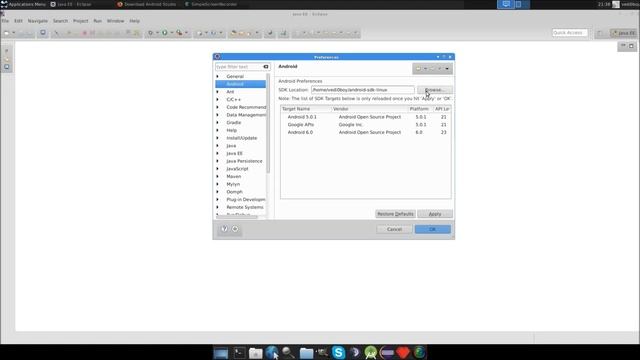Open the Window menu
The width and height of the screenshot is (640, 360).
tap(116, 21)
